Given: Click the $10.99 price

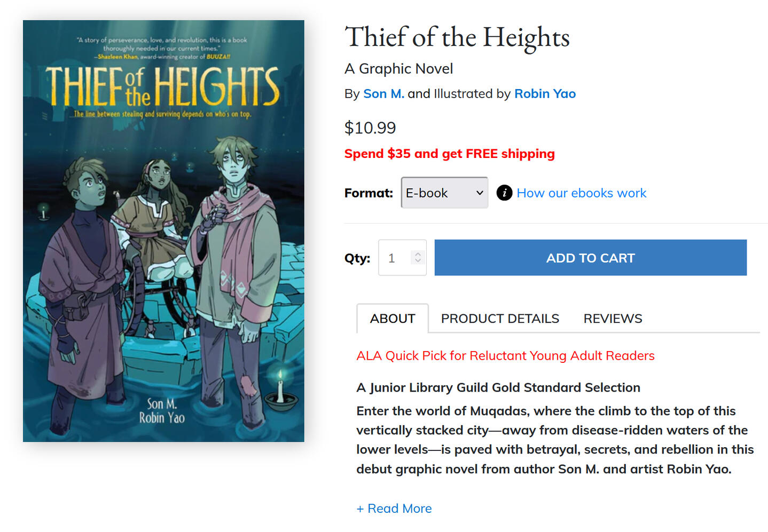Looking at the screenshot, I should [x=370, y=128].
